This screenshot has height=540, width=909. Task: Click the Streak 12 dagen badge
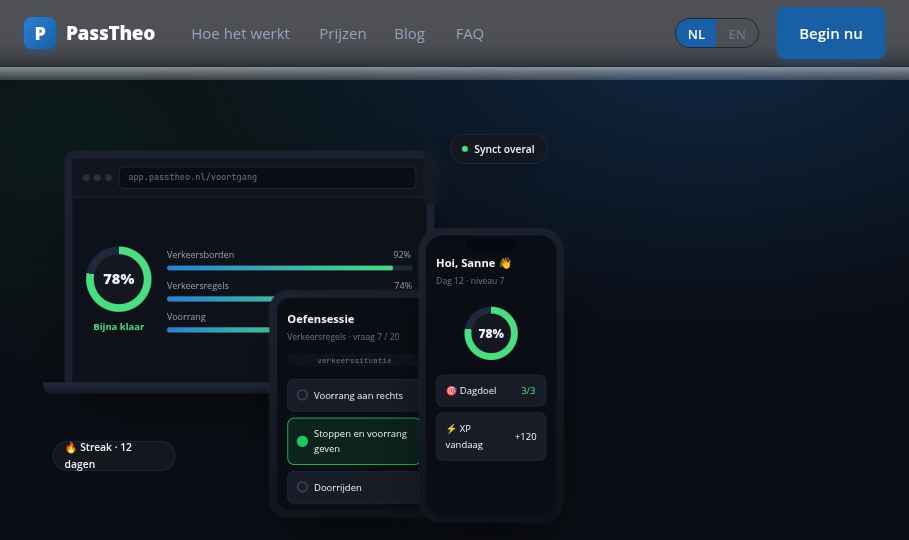(114, 455)
